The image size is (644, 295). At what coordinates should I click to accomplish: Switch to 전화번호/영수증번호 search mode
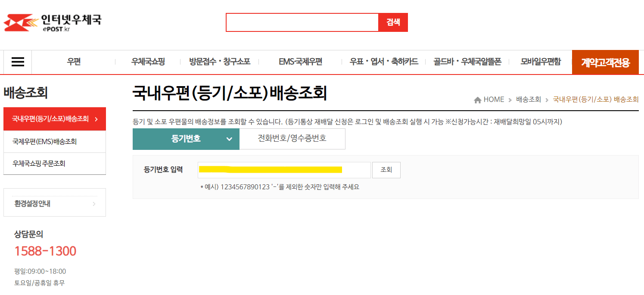292,139
